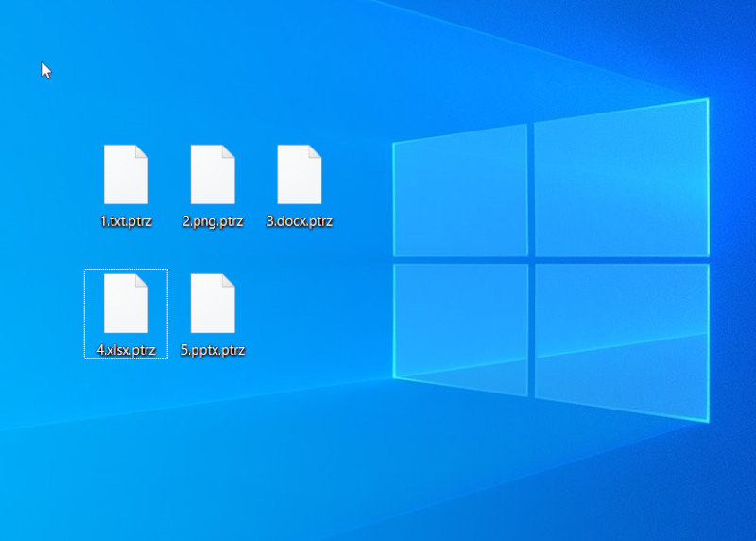
Task: Select the 1.txt.ptrz file icon
Action: click(x=126, y=176)
